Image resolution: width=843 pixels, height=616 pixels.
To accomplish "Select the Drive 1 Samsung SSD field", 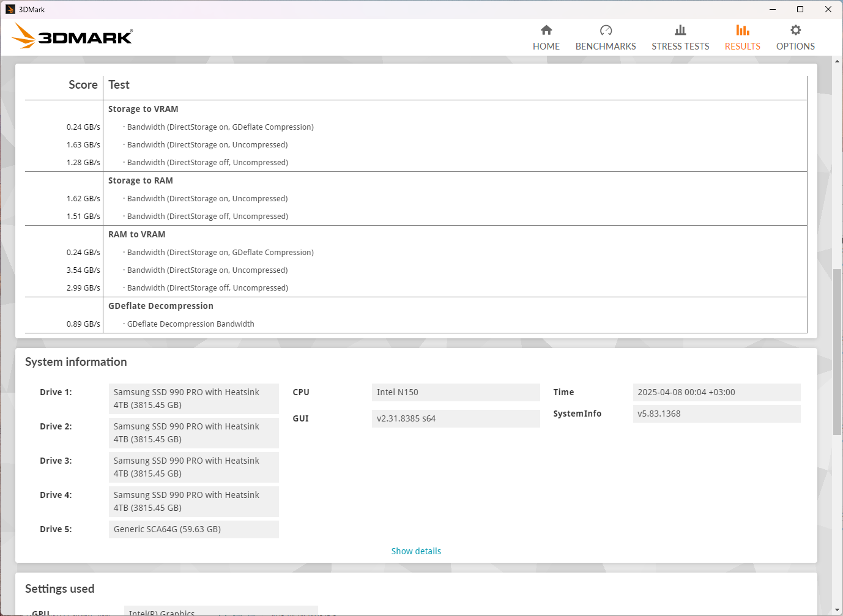I will point(193,399).
